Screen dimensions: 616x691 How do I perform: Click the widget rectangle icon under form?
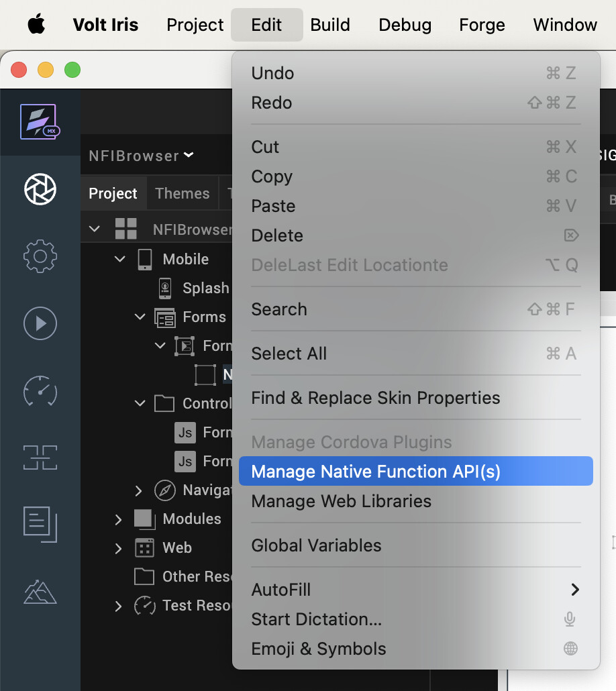(205, 375)
